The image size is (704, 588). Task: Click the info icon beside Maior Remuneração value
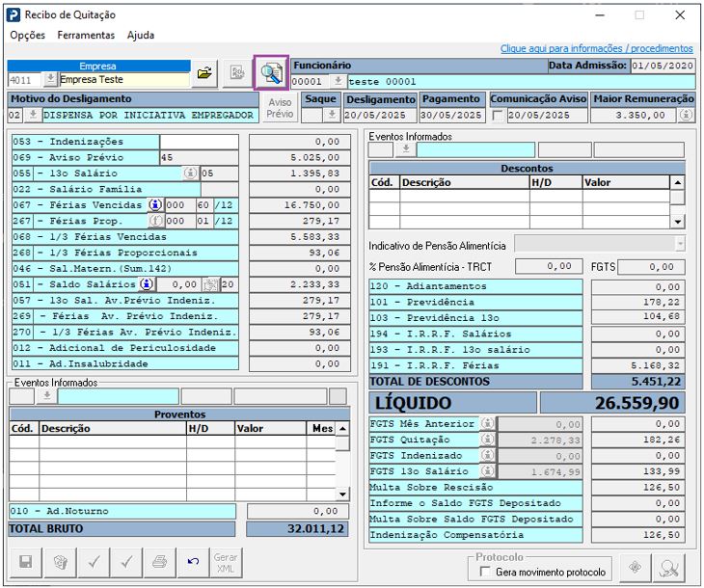(686, 116)
